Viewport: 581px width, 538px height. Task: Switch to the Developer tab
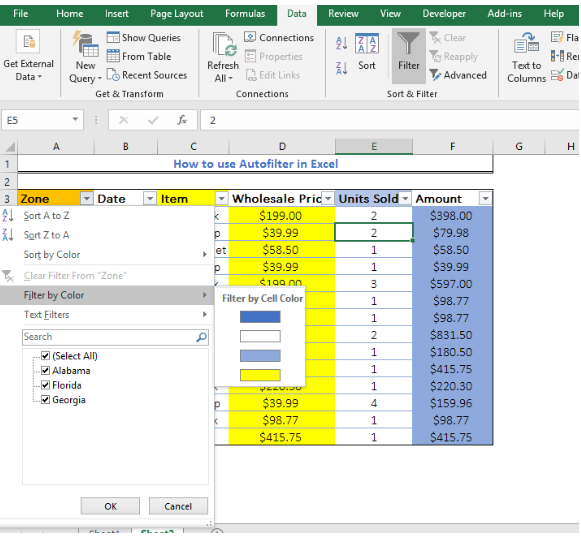(444, 14)
